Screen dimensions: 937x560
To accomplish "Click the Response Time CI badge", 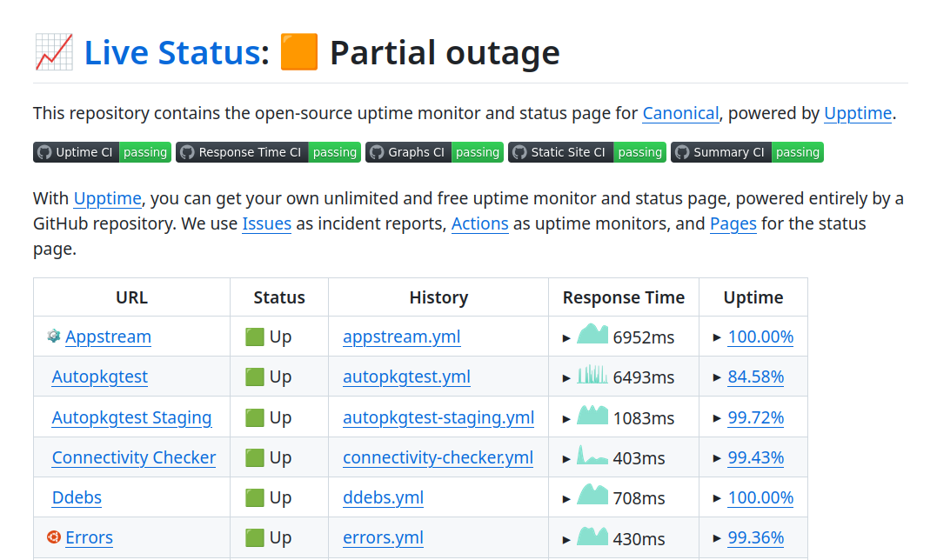I will (x=267, y=152).
